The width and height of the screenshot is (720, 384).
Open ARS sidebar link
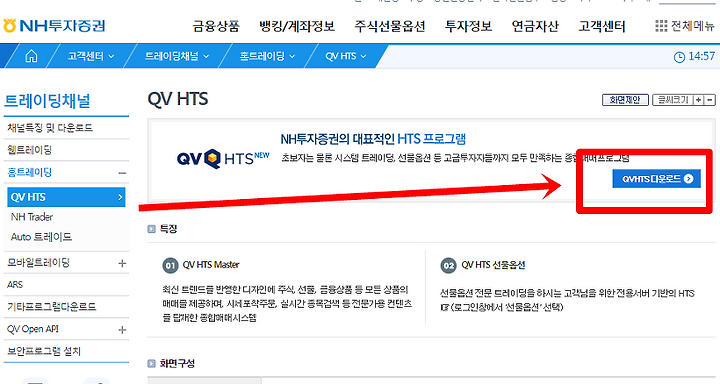tap(15, 285)
